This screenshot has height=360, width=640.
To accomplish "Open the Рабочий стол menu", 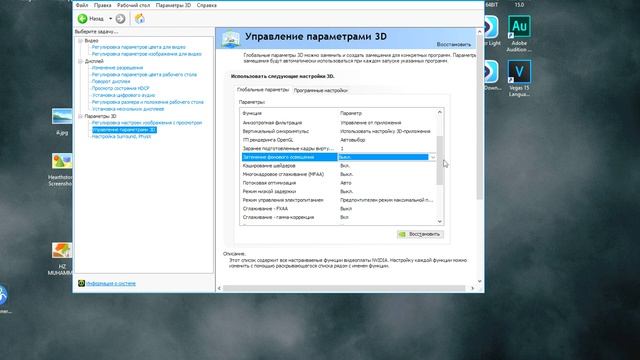I will (x=133, y=5).
